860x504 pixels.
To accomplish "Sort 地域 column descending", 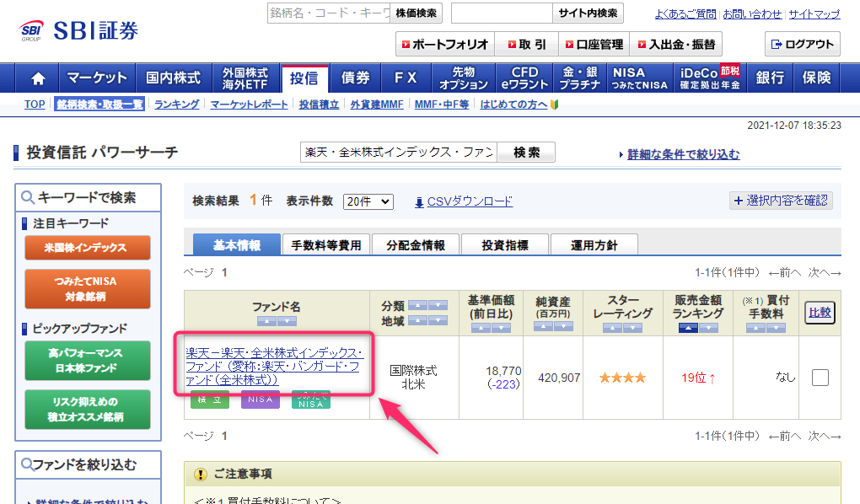I will [438, 320].
